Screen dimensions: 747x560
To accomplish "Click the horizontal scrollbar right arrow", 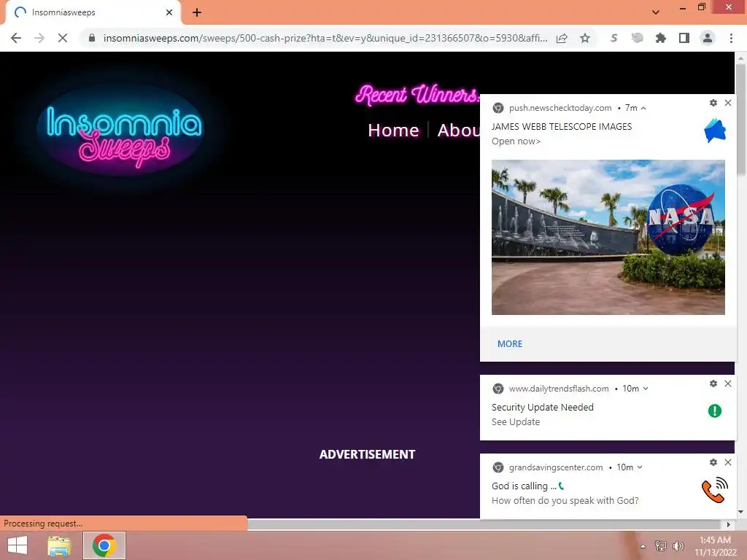I will pyautogui.click(x=729, y=525).
